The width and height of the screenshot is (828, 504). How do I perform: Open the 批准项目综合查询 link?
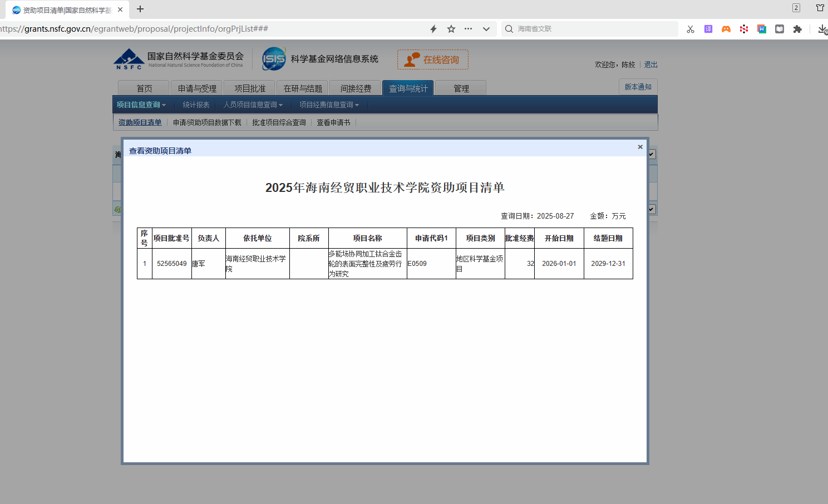click(x=279, y=122)
